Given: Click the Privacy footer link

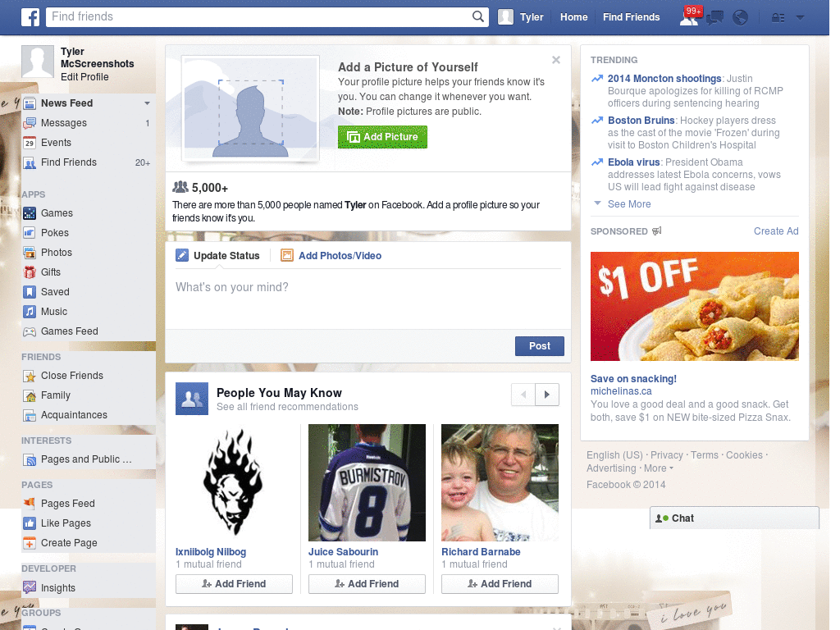Looking at the screenshot, I should tap(666, 454).
